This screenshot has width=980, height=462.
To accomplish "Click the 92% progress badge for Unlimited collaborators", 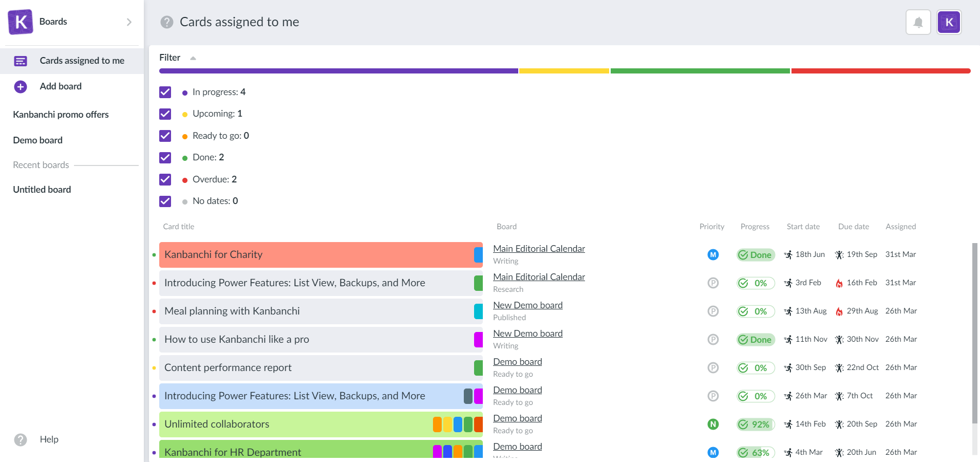I will click(x=756, y=424).
